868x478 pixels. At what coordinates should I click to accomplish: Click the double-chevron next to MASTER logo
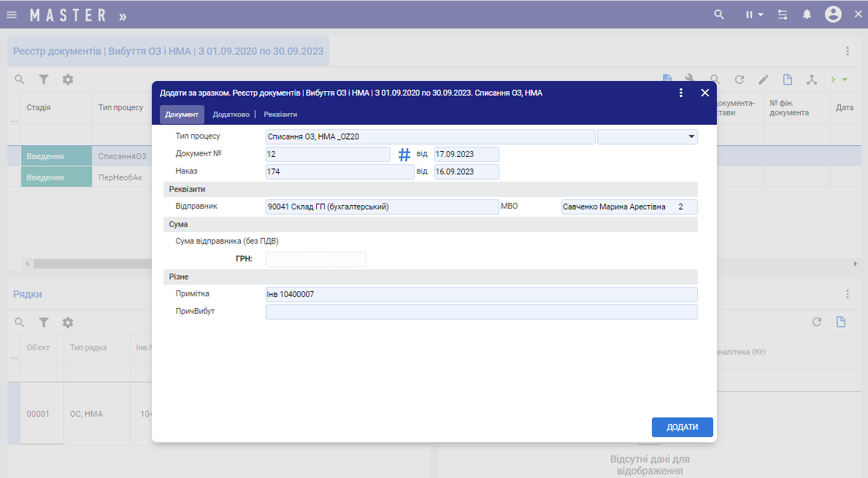click(x=123, y=15)
